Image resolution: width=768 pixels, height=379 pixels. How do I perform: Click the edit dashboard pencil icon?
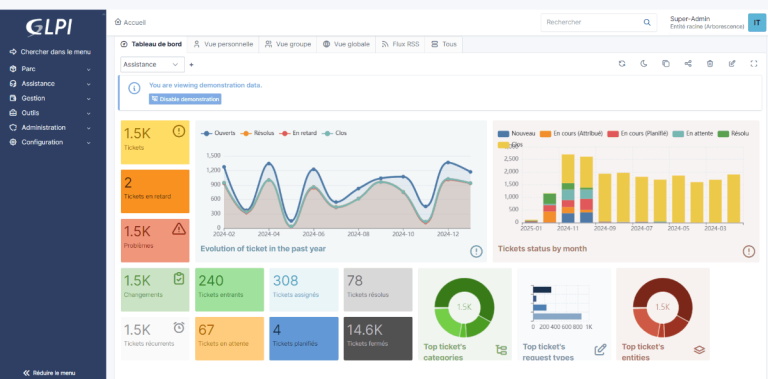tap(732, 64)
